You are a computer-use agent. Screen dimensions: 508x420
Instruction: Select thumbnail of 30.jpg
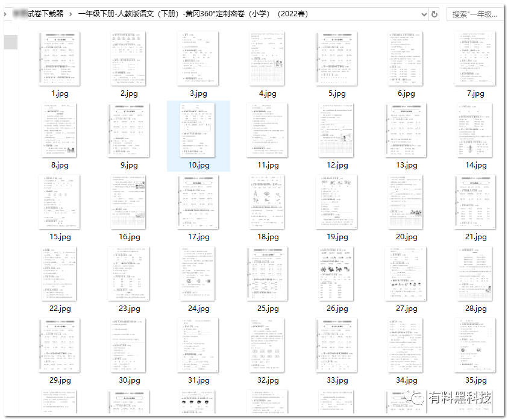click(x=128, y=345)
